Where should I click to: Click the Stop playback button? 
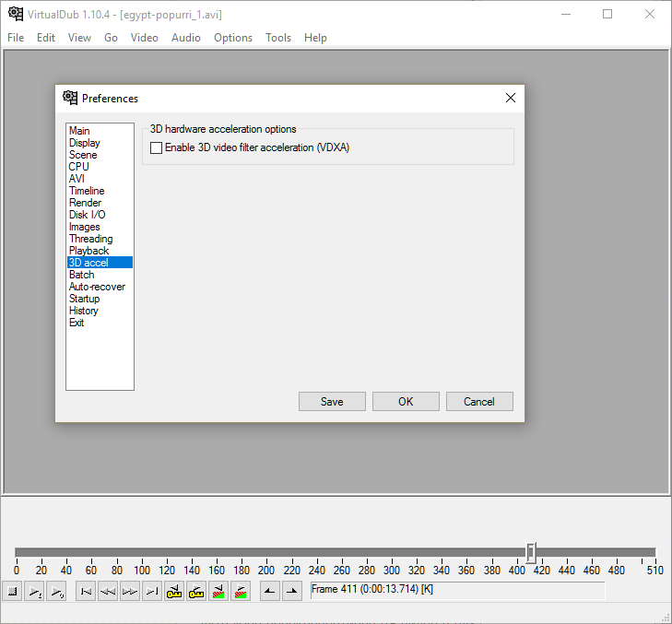pos(12,592)
